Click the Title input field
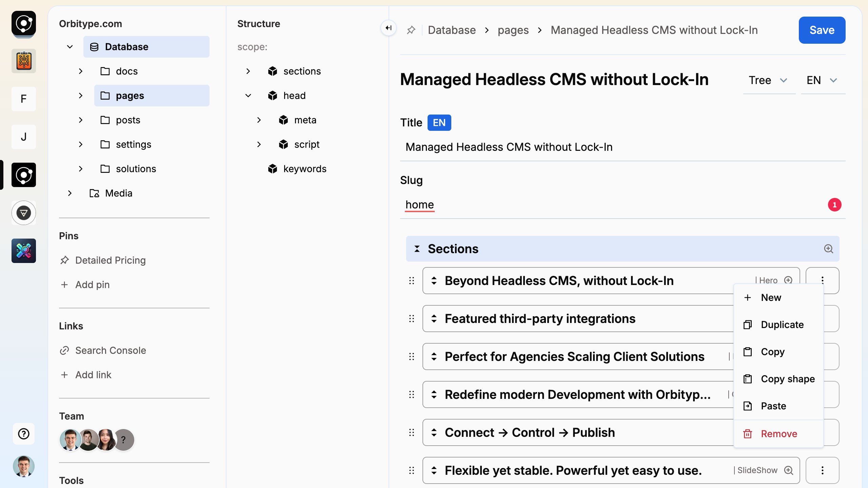The width and height of the screenshot is (868, 488). click(x=623, y=147)
